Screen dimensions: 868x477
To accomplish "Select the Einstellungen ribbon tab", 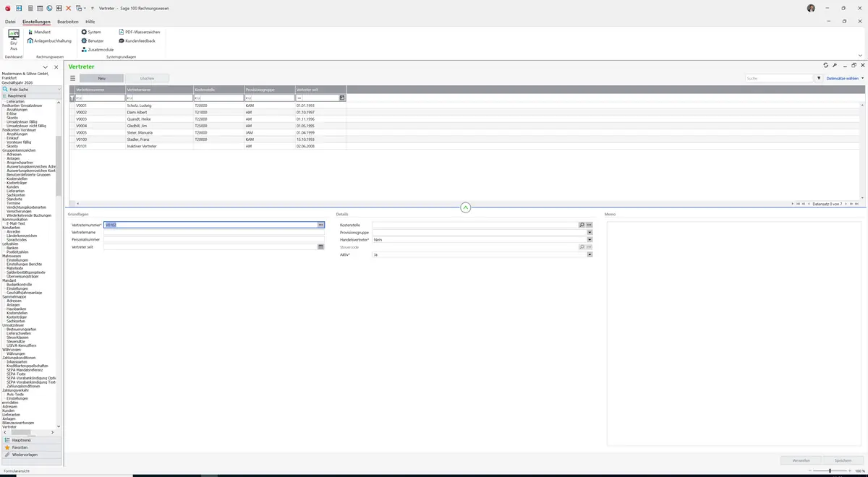I will pyautogui.click(x=37, y=22).
